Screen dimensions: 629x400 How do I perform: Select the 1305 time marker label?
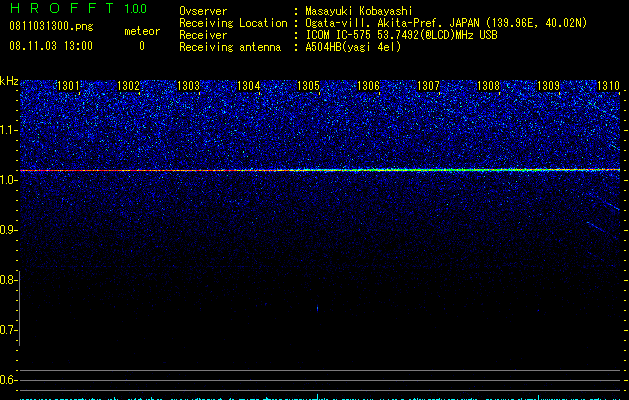click(308, 85)
